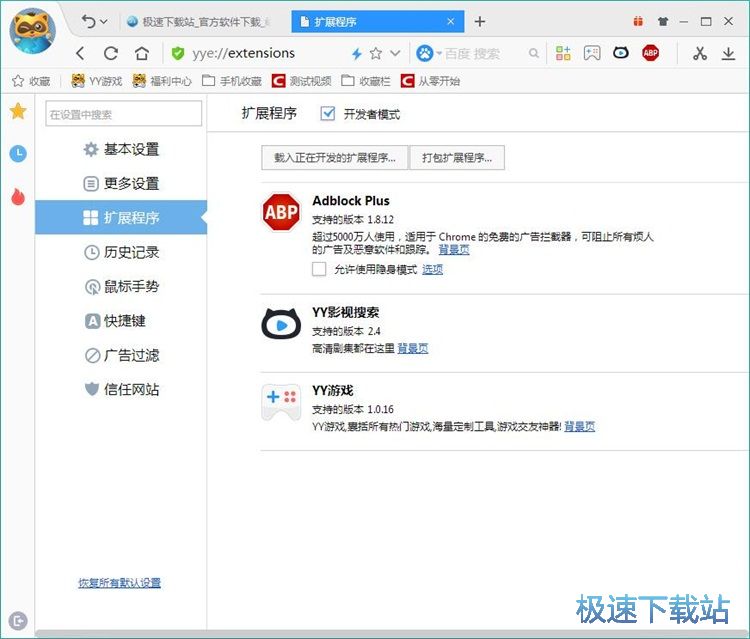The height and width of the screenshot is (639, 750).
Task: Click the raccoon avatar profile icon
Action: point(33,31)
